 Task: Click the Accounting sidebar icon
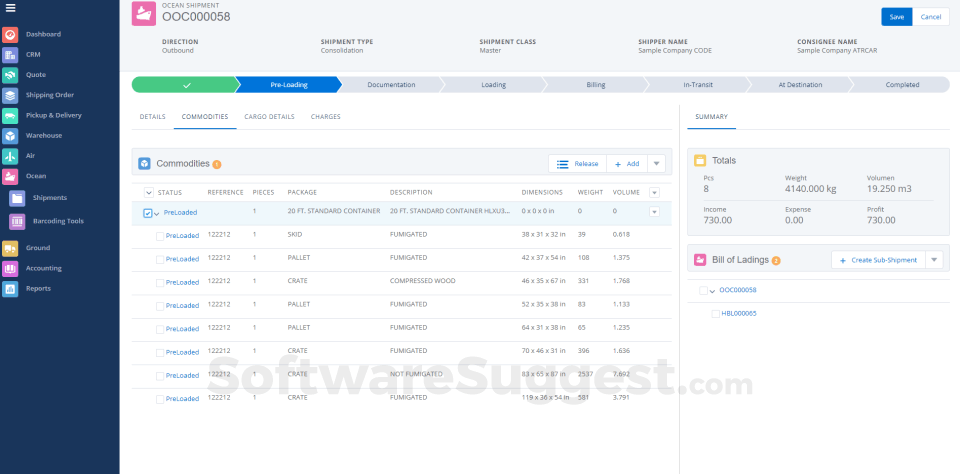[10, 268]
